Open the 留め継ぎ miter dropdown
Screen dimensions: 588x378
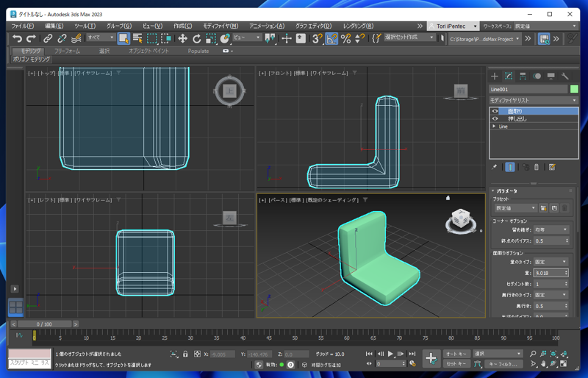(x=551, y=229)
